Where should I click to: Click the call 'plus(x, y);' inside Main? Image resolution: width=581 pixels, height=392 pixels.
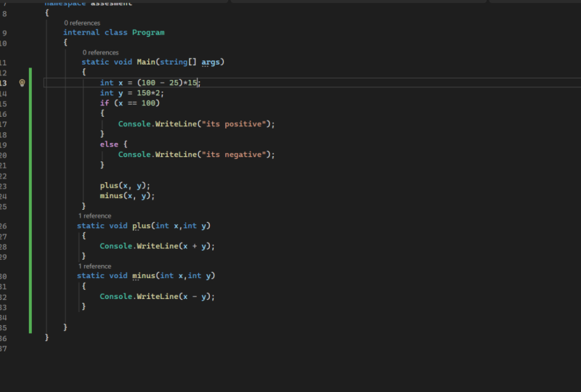[x=125, y=186]
